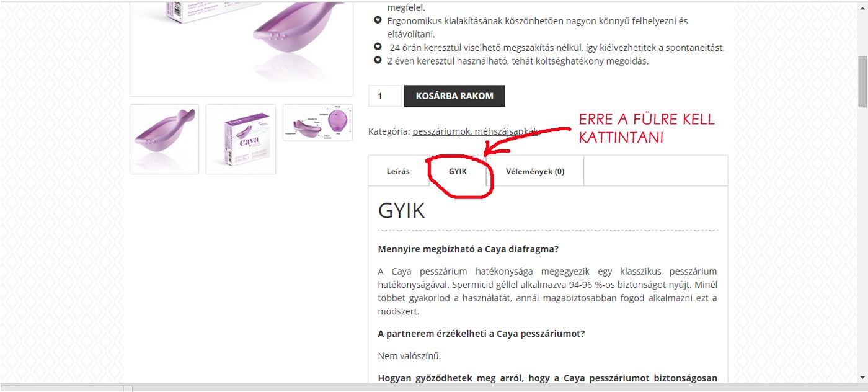Viewport: 868px width, 392px height.
Task: Click the bullet icon beside 2 éven line
Action: 378,61
